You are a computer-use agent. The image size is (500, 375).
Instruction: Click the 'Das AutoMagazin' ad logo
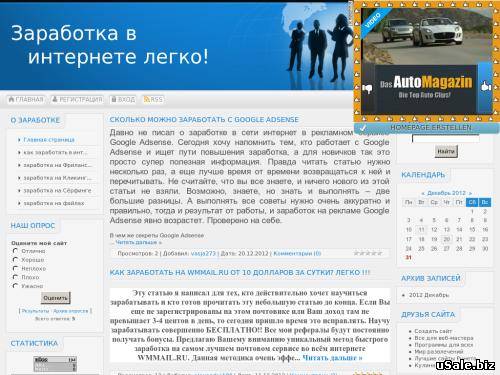coord(426,82)
